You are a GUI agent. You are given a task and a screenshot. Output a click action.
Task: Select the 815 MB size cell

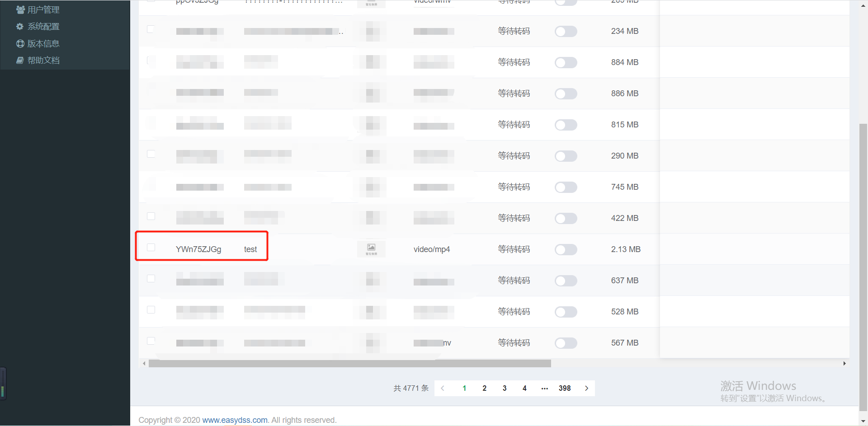tap(625, 125)
